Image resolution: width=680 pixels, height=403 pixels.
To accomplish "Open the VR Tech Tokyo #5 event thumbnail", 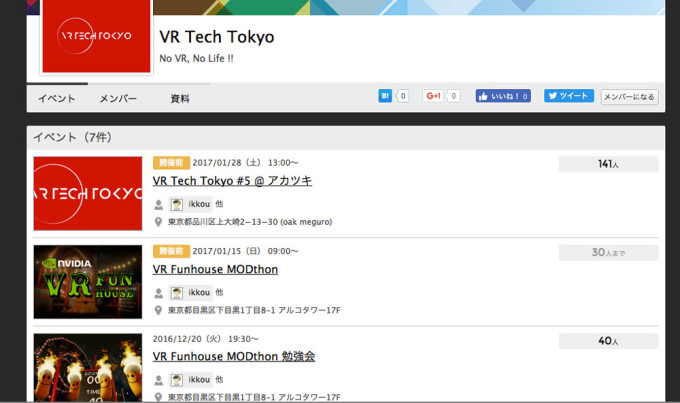I will pos(88,193).
